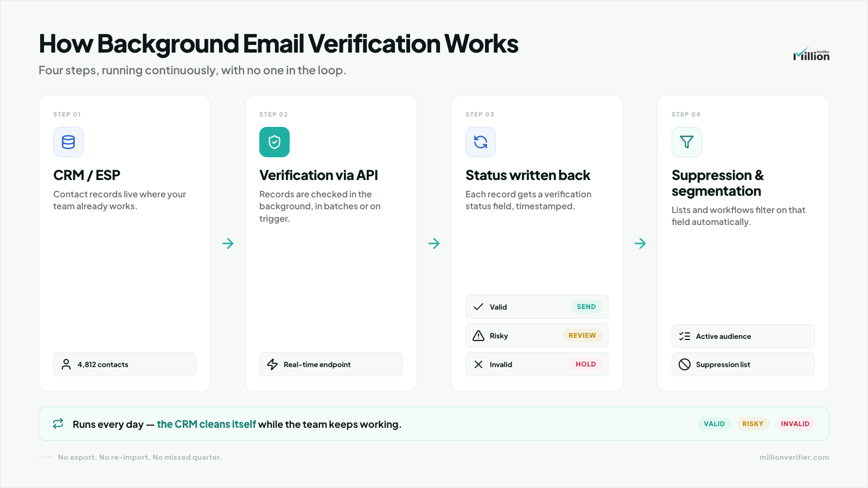Click the Valid label in Step 03
This screenshot has width=868, height=488.
(x=499, y=307)
